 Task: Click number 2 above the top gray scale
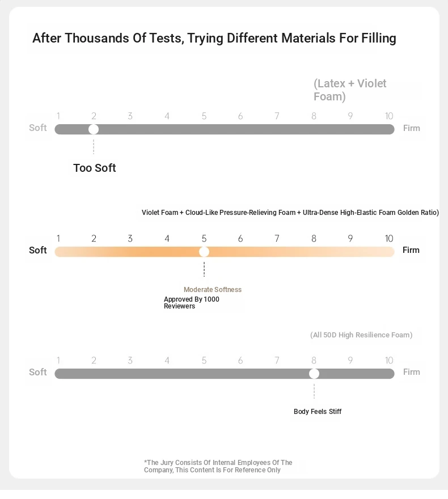(94, 116)
